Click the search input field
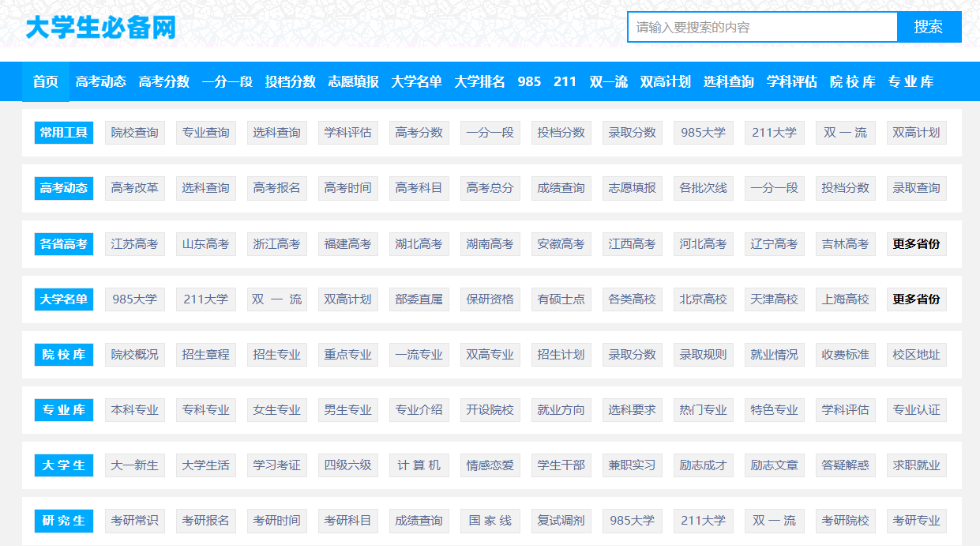Viewport: 980px width, 546px height. (762, 27)
